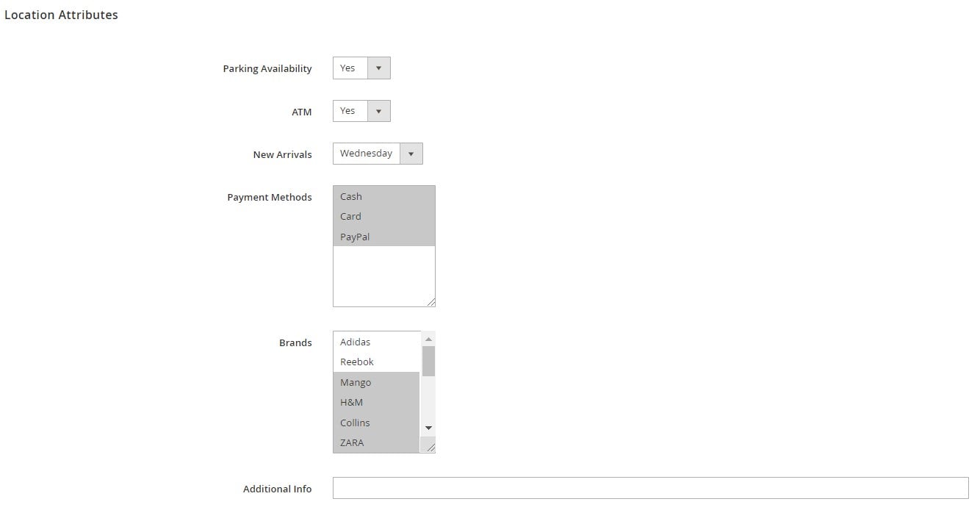
Task: Click the Brands list resize handle
Action: point(430,448)
